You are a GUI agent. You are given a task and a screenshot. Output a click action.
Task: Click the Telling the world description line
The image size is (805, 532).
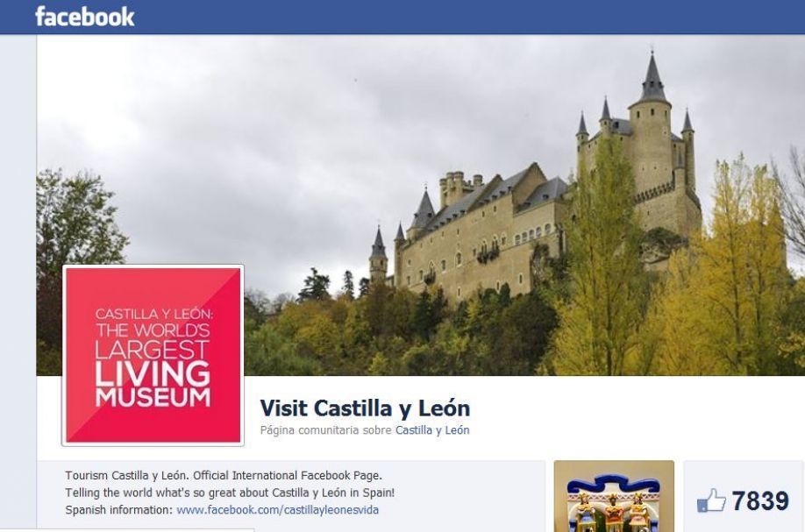(x=230, y=493)
